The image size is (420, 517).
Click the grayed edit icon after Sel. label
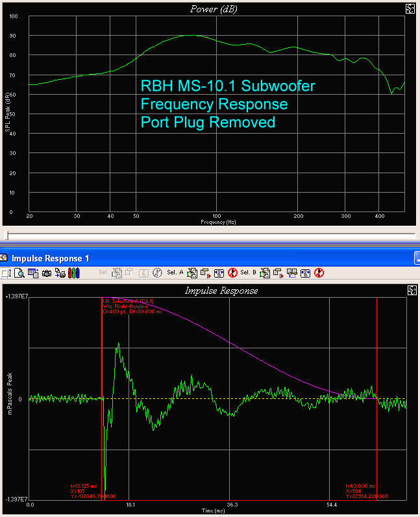pos(117,273)
